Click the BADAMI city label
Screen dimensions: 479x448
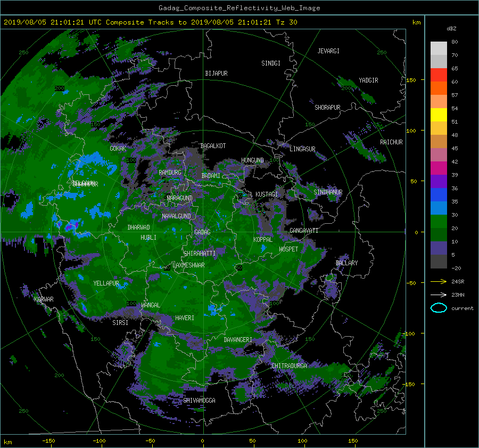point(211,176)
